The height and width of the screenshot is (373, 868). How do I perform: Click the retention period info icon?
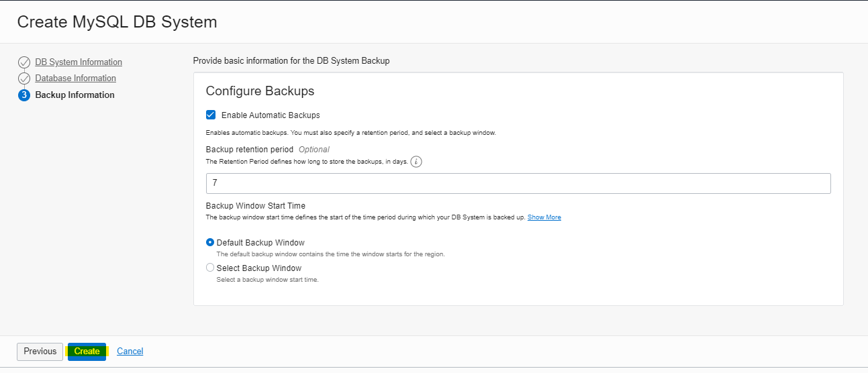[416, 162]
